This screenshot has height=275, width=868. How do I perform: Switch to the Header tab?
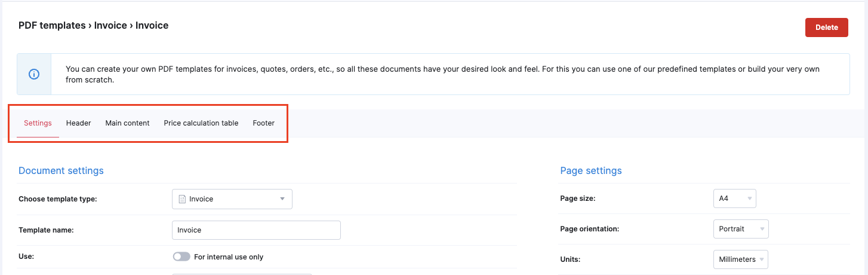click(x=78, y=123)
